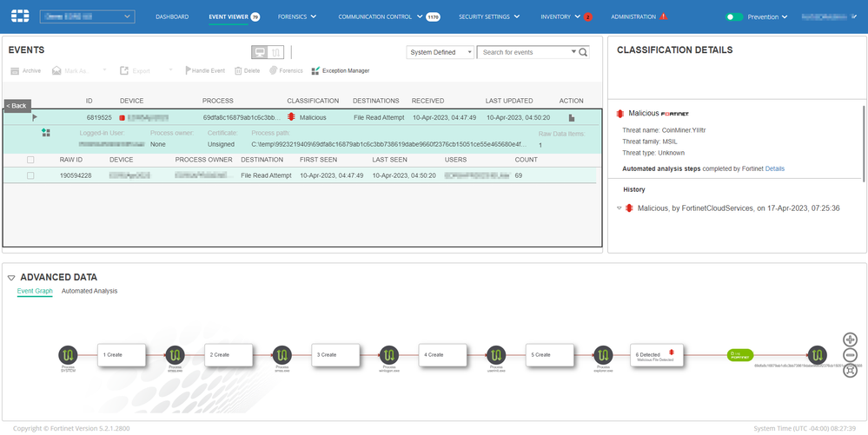This screenshot has height=435, width=868.
Task: Tick the select-all raw events checkbox
Action: click(31, 160)
